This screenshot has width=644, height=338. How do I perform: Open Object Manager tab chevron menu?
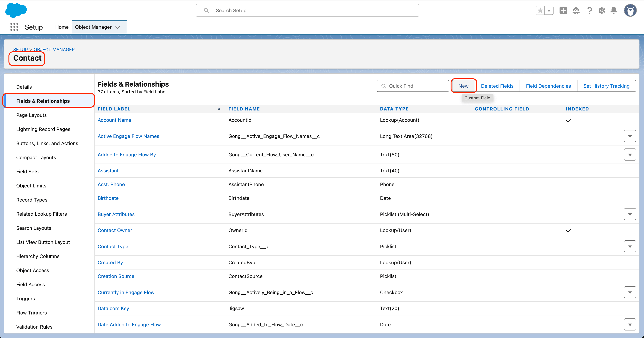point(118,27)
